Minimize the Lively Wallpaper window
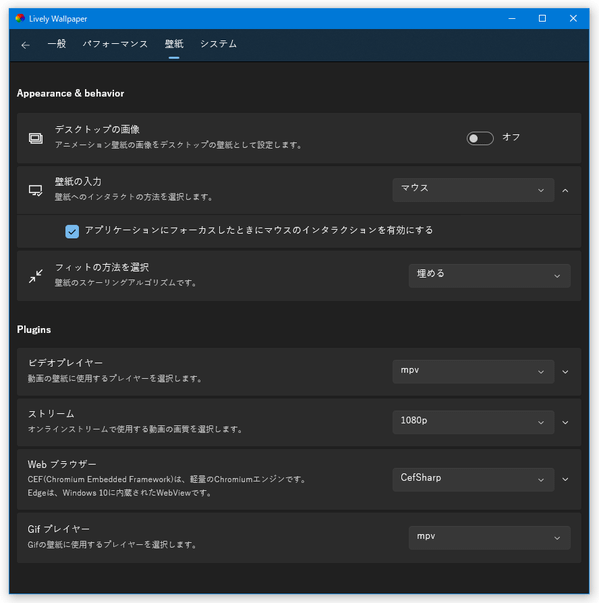Image resolution: width=599 pixels, height=603 pixels. point(512,18)
